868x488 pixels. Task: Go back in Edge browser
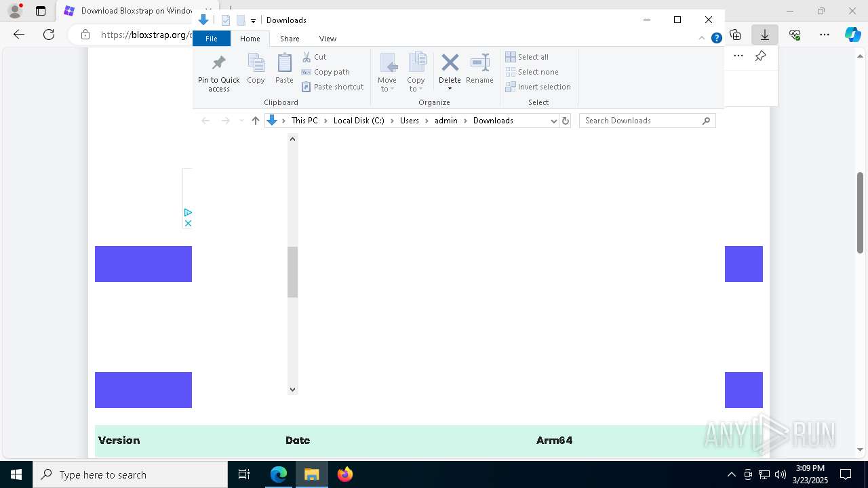(19, 35)
